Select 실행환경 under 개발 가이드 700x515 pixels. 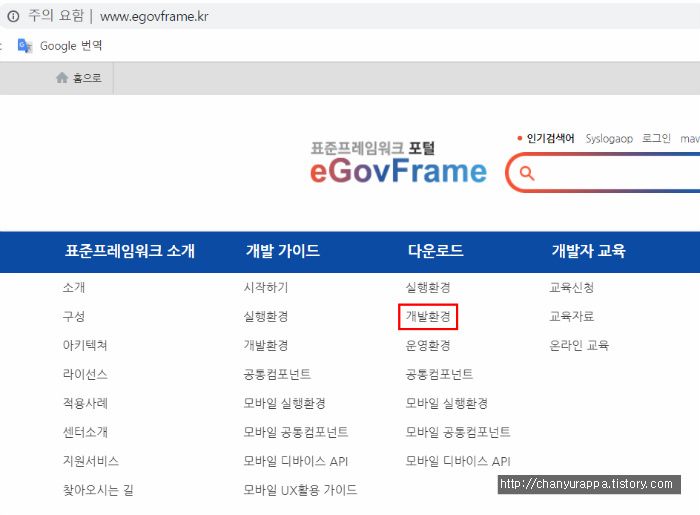(x=266, y=316)
